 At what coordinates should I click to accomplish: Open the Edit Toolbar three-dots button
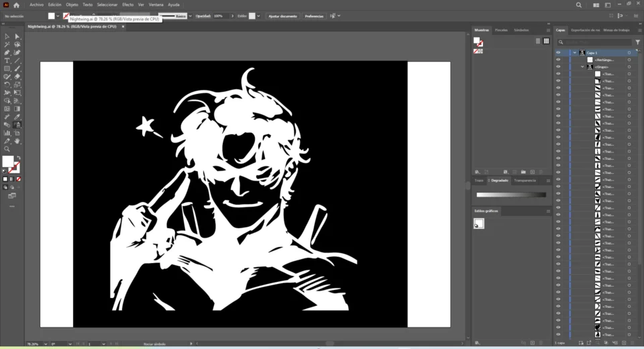(x=12, y=206)
